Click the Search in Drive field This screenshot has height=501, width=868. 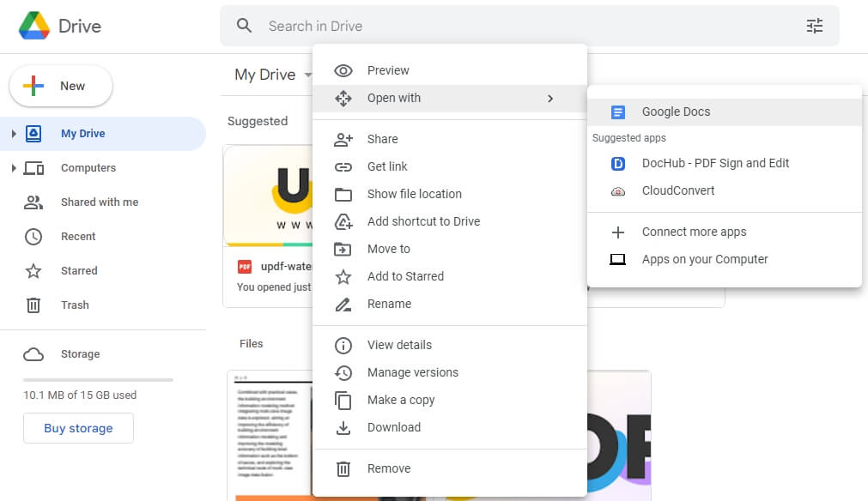[x=529, y=26]
